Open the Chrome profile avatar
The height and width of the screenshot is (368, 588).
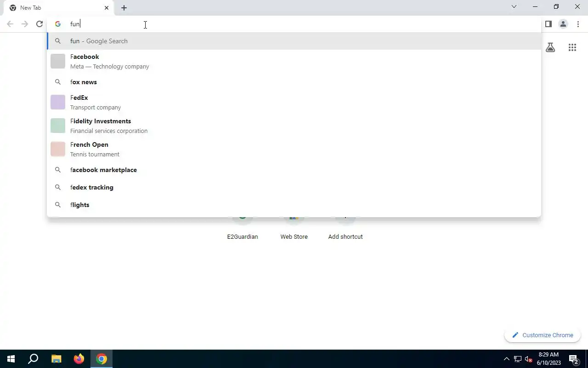point(563,24)
